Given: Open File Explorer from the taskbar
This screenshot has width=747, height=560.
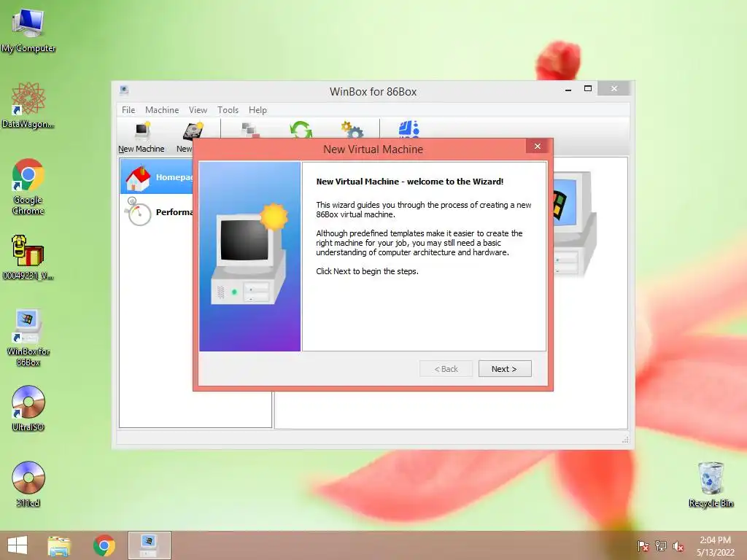Looking at the screenshot, I should 59,545.
